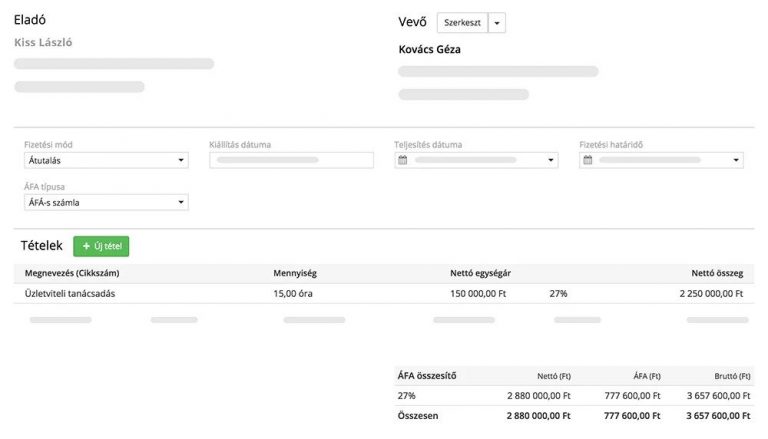This screenshot has height=439, width=768.
Task: Click the 27% VAT rate in item row
Action: coord(558,294)
